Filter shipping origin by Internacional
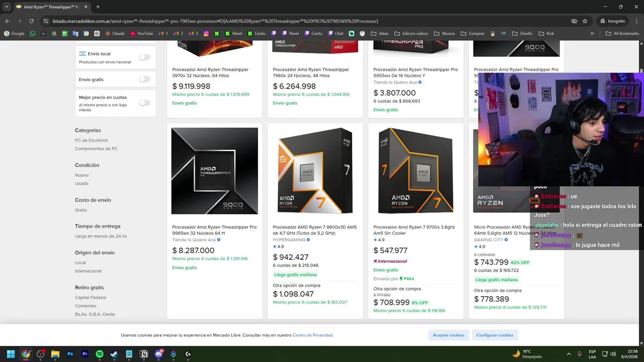 click(x=88, y=271)
